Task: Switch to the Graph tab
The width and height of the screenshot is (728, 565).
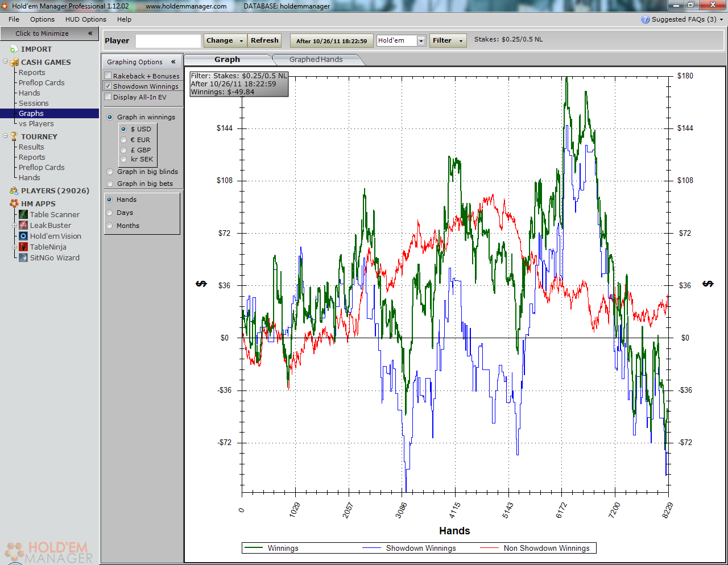Action: 227,60
